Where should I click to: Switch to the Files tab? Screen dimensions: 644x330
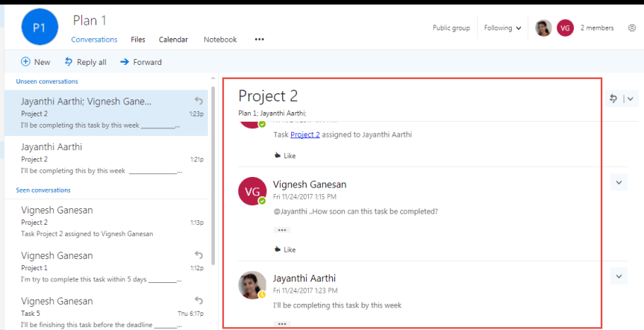[138, 40]
